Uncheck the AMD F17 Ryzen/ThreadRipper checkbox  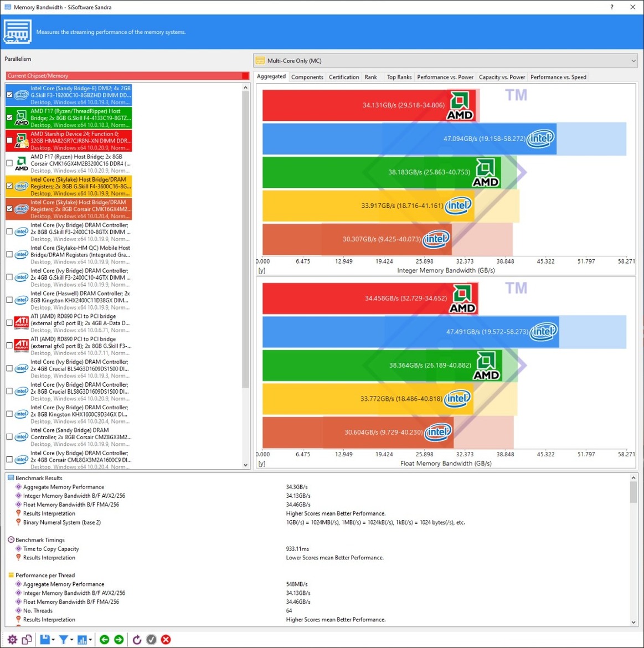[x=9, y=117]
